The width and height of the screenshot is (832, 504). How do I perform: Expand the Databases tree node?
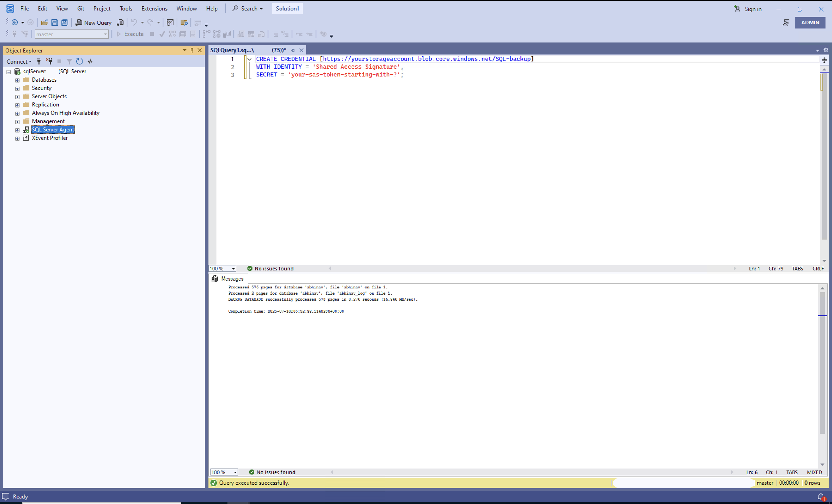[18, 80]
